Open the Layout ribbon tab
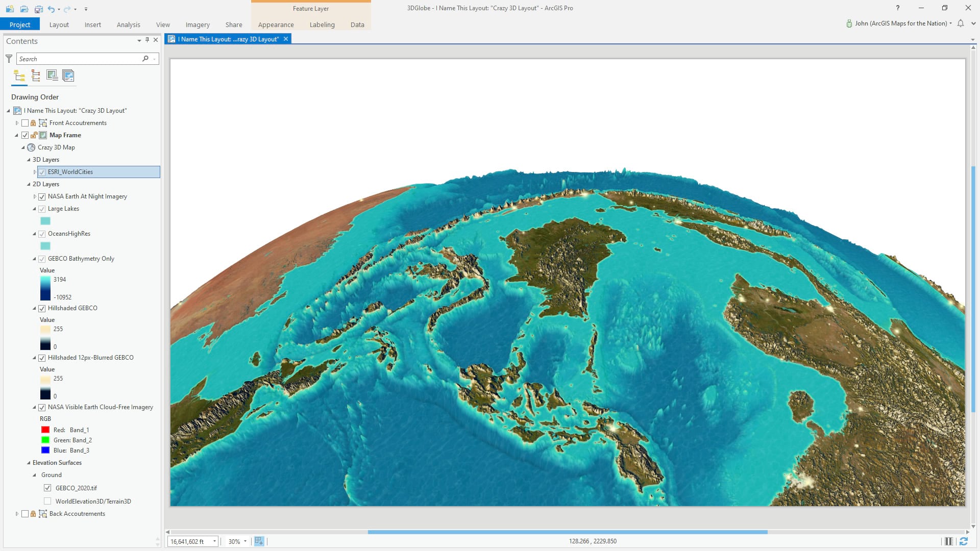 [59, 24]
